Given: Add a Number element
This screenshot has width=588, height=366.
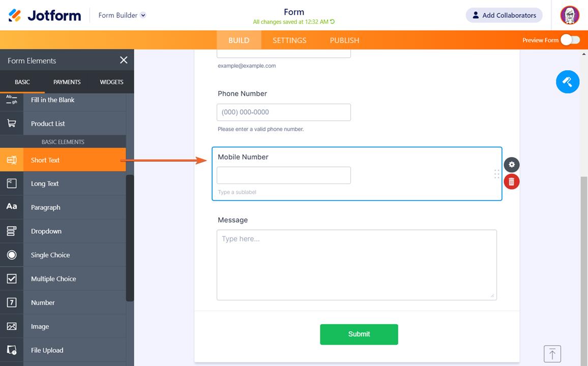Looking at the screenshot, I should coord(63,302).
